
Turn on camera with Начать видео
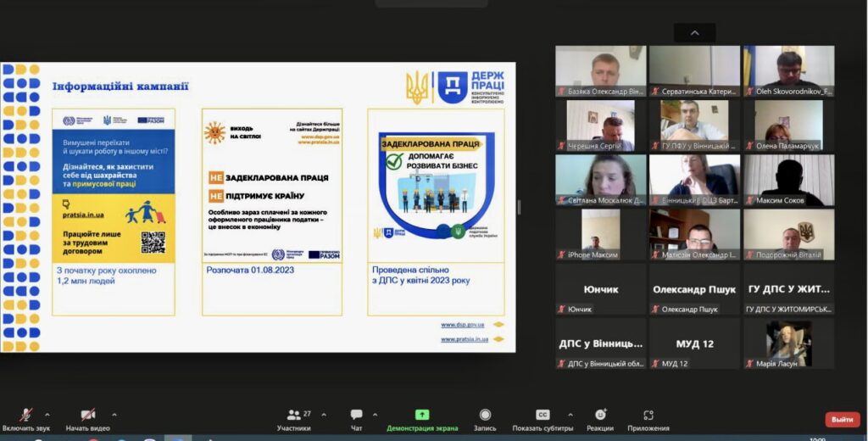click(88, 416)
